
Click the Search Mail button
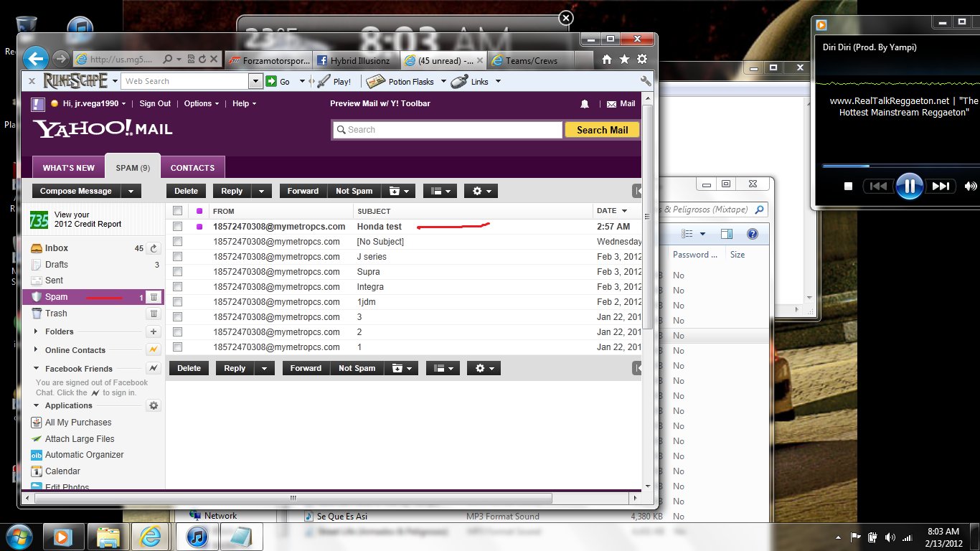602,130
